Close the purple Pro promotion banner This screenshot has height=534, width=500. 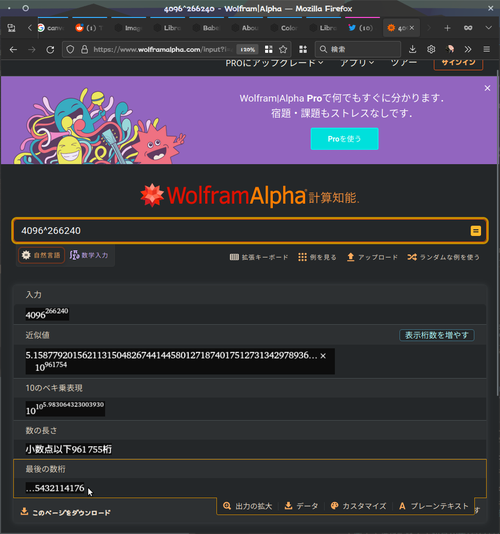pos(487,88)
